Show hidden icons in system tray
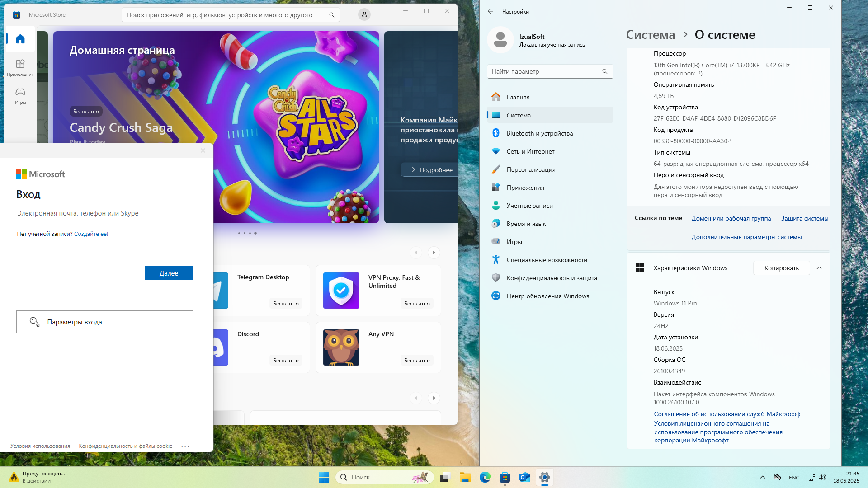This screenshot has height=488, width=868. coord(763,477)
